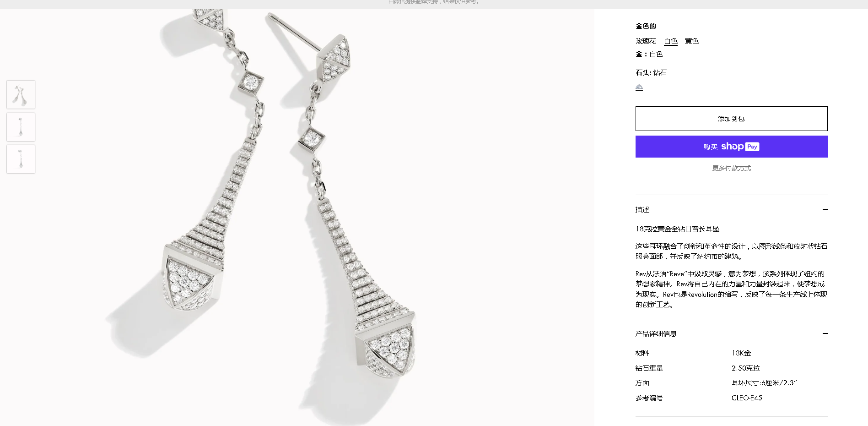
Task: Open the first thumbnail showing both earrings
Action: pyautogui.click(x=21, y=94)
